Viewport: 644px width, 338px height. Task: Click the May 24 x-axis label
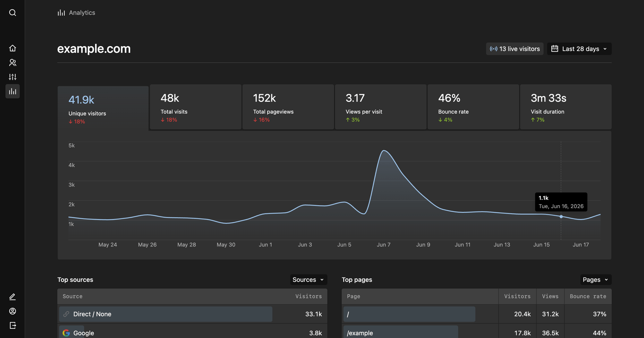(108, 245)
